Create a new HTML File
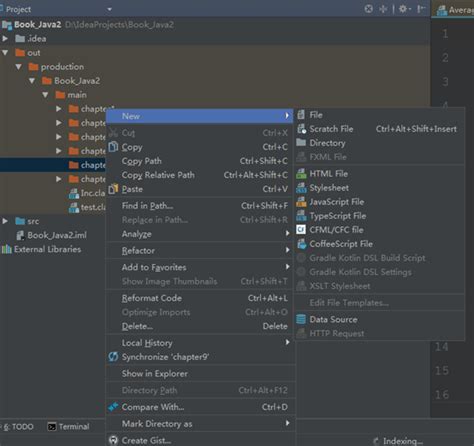Viewport: 474px width, 446px height. [x=380, y=174]
